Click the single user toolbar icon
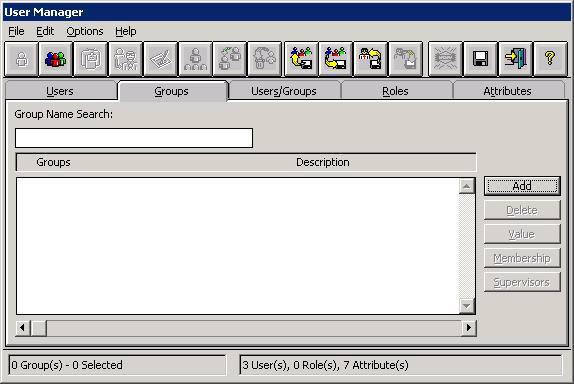574x384 pixels. click(21, 59)
